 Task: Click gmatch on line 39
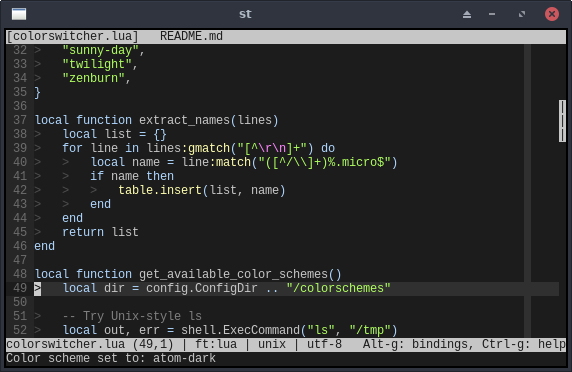(x=209, y=148)
